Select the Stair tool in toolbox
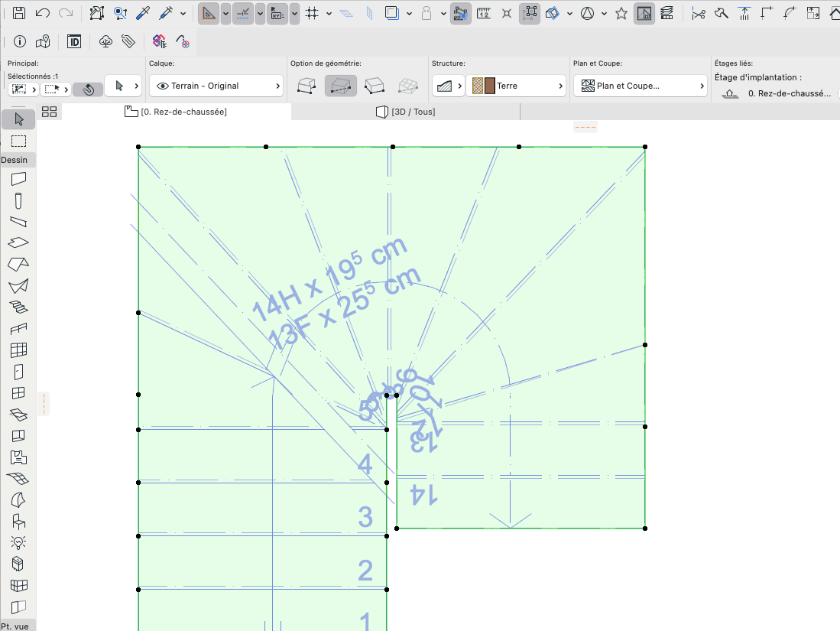This screenshot has width=840, height=631. 19,307
